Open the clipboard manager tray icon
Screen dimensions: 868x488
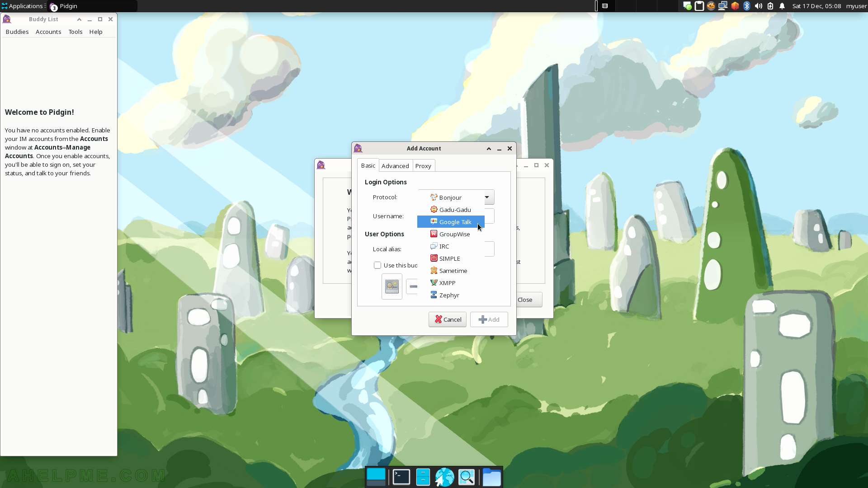[x=699, y=6]
